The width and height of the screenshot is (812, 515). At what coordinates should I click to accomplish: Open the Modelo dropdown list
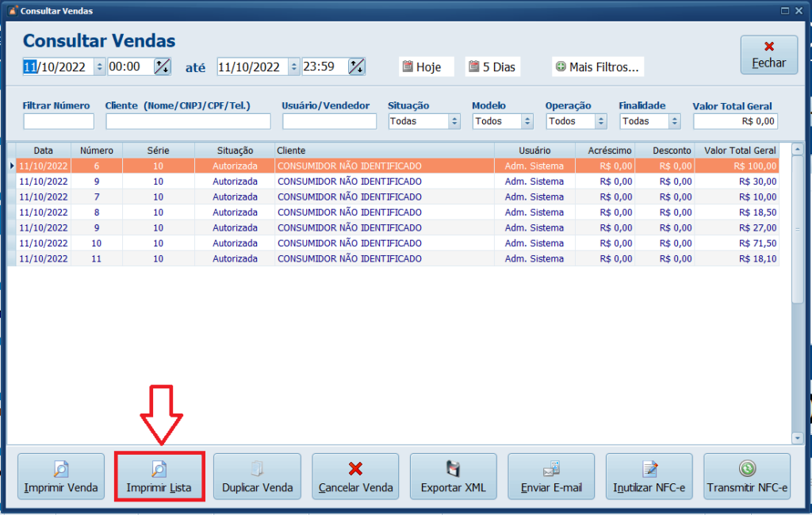527,121
